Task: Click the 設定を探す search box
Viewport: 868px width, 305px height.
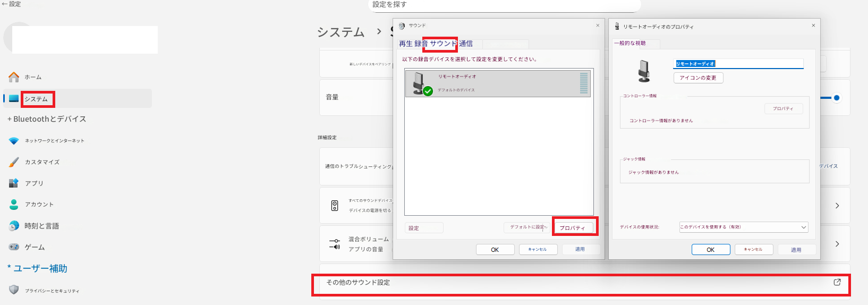Action: click(x=504, y=5)
